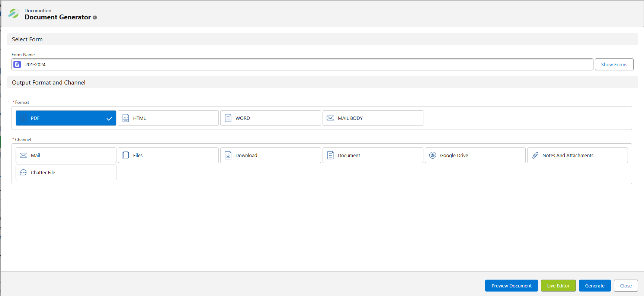This screenshot has width=644, height=296.
Task: Select Files as the output channel
Action: (x=168, y=155)
